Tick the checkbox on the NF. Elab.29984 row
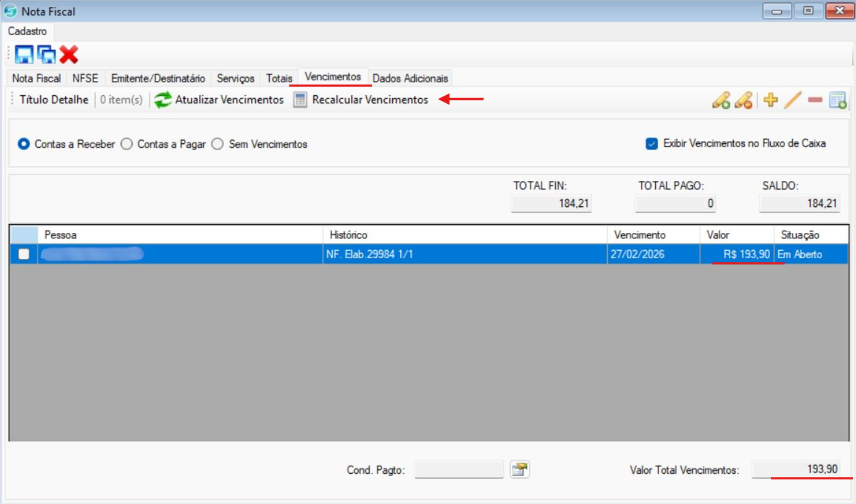 (x=23, y=254)
